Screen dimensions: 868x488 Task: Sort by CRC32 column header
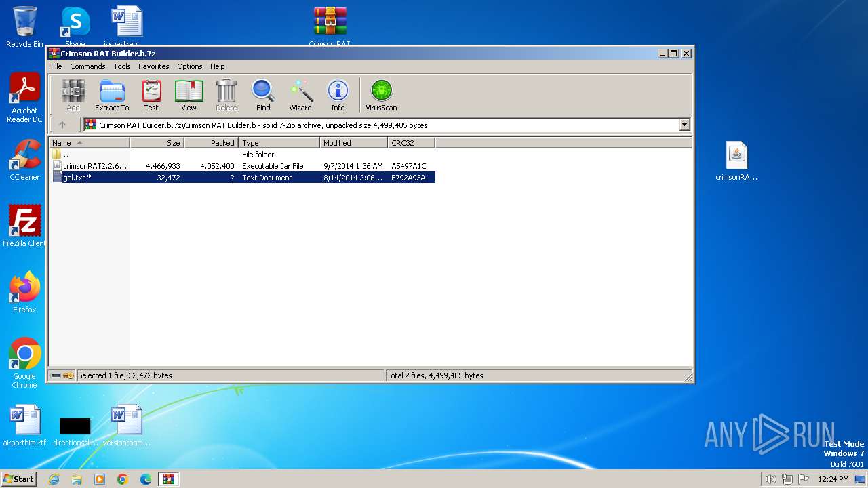pos(411,143)
